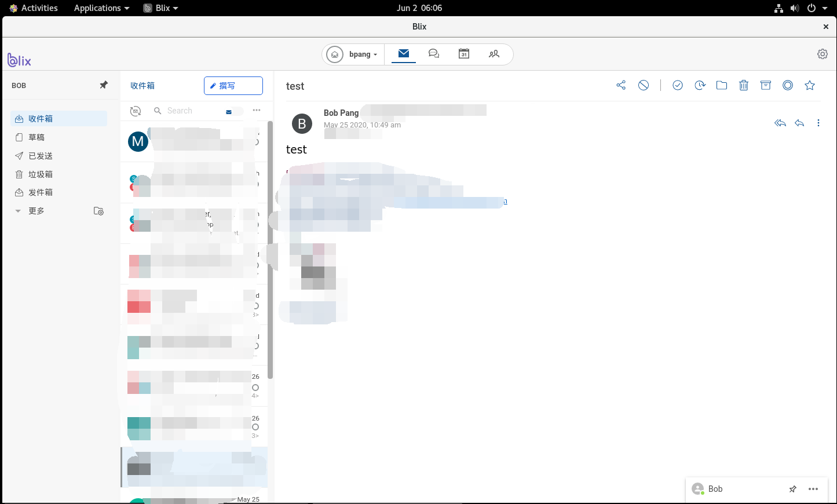Click the 收件箱 list header

(142, 86)
